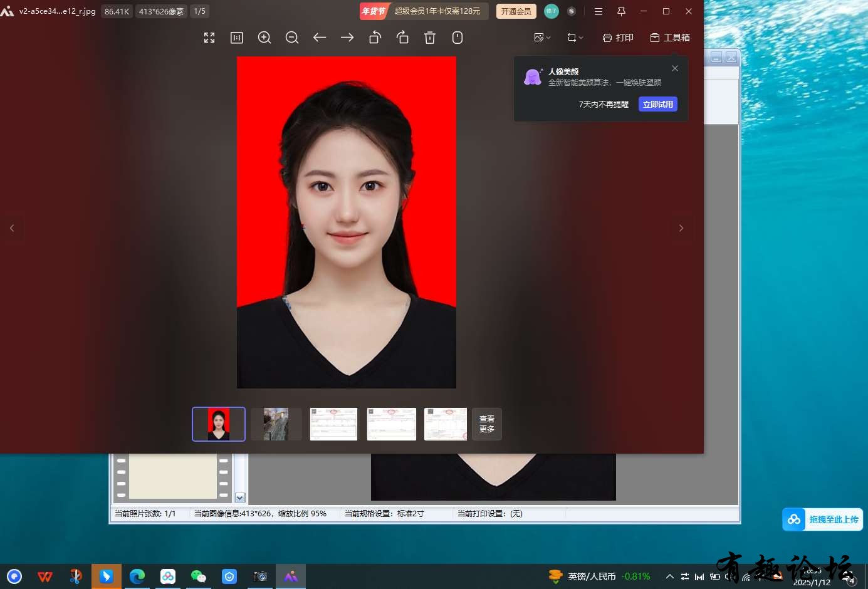Click 当前图像信息 status entry in background window
Viewport: 868px width, 589px height.
[x=260, y=514]
